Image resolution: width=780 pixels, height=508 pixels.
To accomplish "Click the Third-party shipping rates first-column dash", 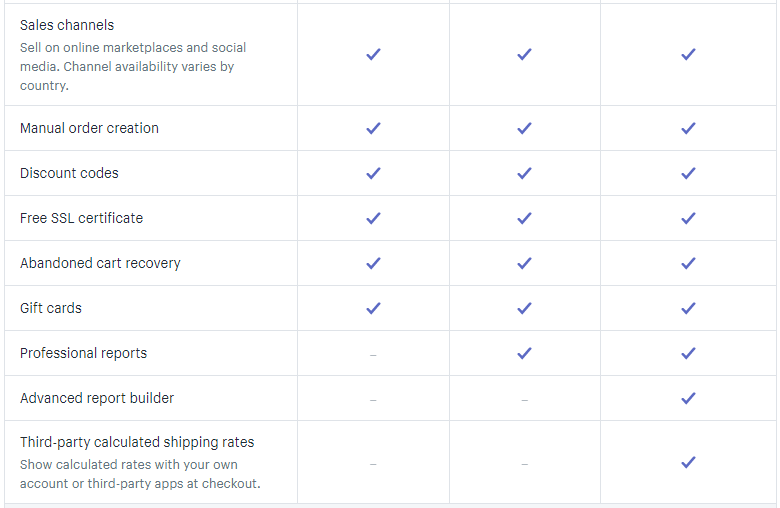I will 373,463.
